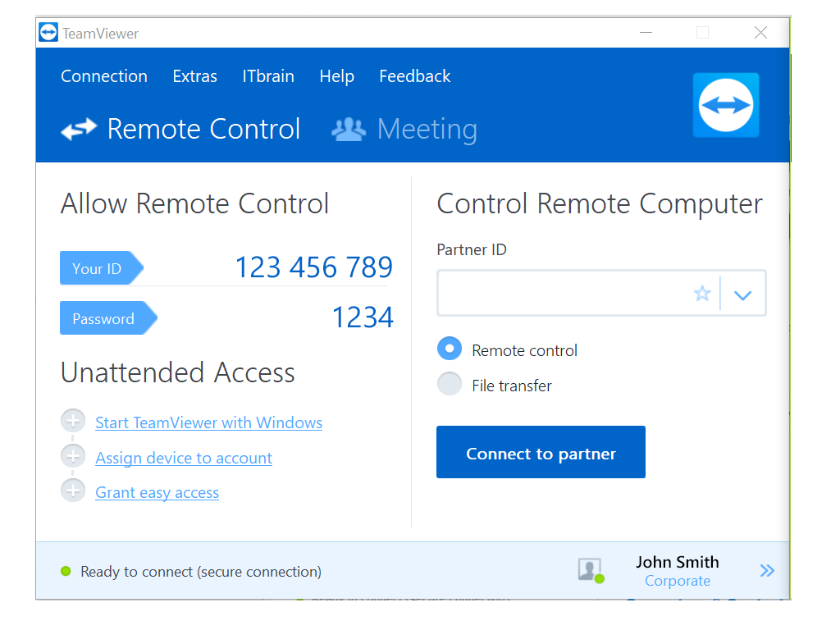
Task: Open the Connection menu
Action: [104, 76]
